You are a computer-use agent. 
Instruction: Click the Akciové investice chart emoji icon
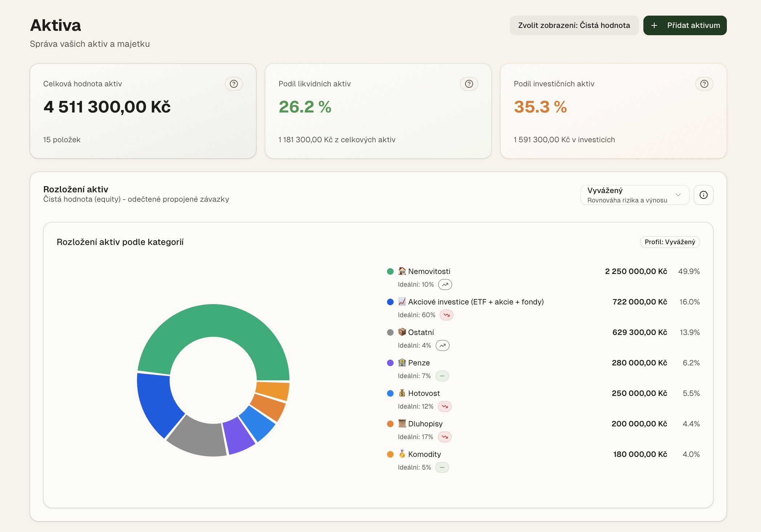point(402,302)
